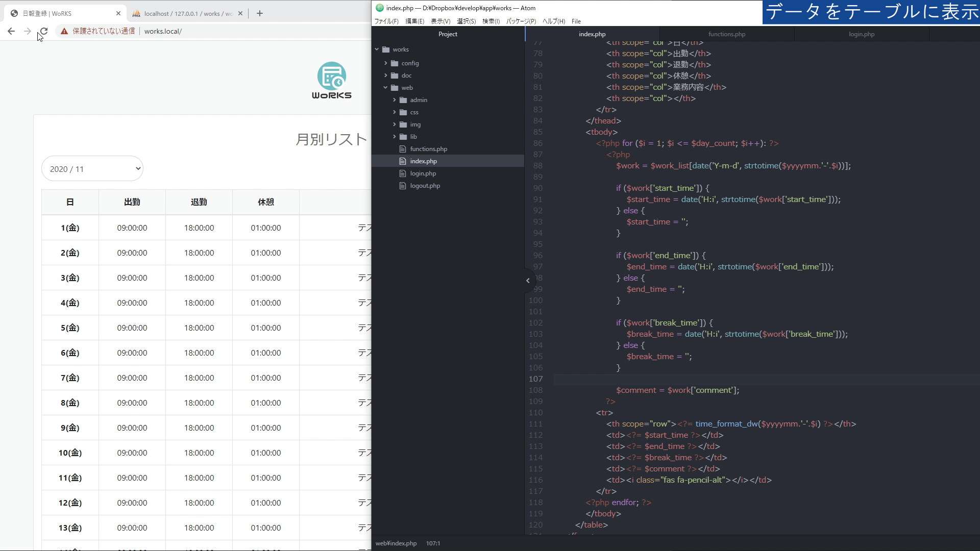Select index.php in the project tree
The height and width of the screenshot is (551, 980).
point(448,161)
